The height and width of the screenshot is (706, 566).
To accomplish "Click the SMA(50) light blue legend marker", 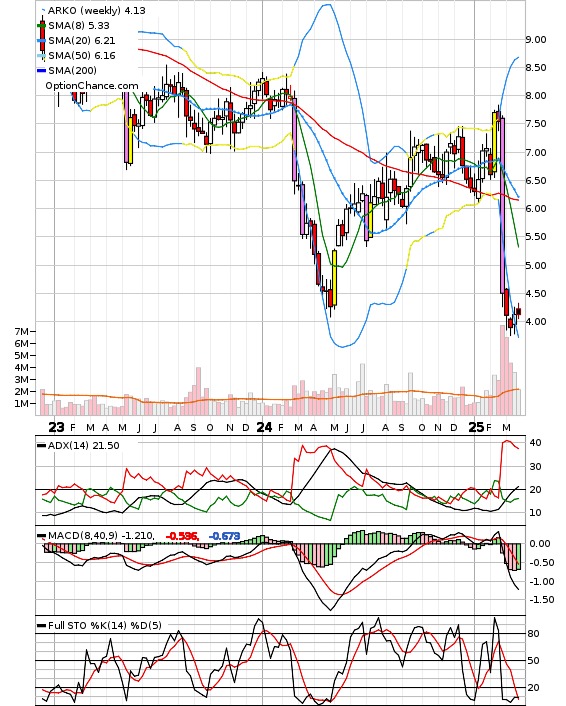I will [x=41, y=56].
